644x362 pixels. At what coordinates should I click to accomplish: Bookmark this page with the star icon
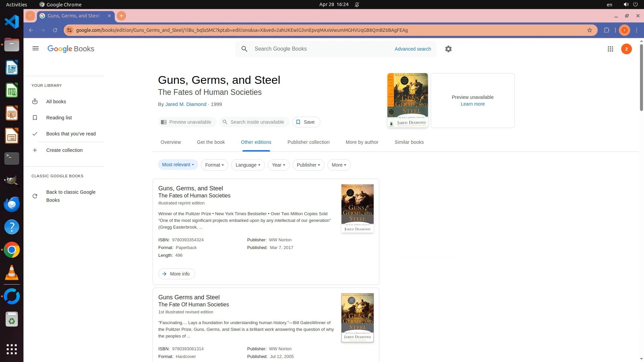pos(589,30)
